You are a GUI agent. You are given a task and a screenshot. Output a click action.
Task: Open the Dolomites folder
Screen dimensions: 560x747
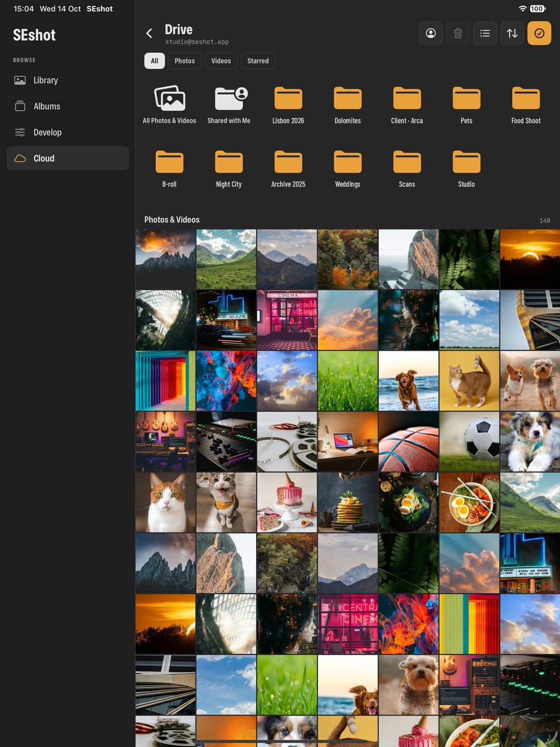(x=348, y=105)
